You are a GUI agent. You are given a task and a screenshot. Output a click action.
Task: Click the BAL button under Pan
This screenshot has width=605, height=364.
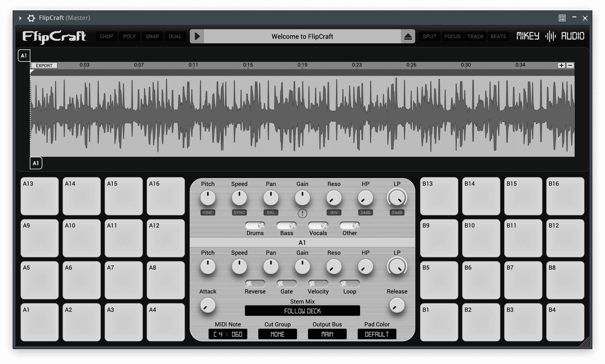coord(271,212)
